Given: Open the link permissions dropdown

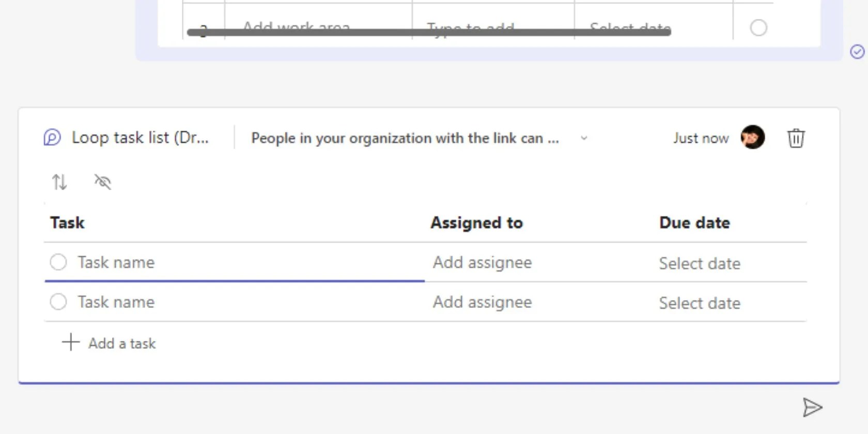Looking at the screenshot, I should [584, 138].
